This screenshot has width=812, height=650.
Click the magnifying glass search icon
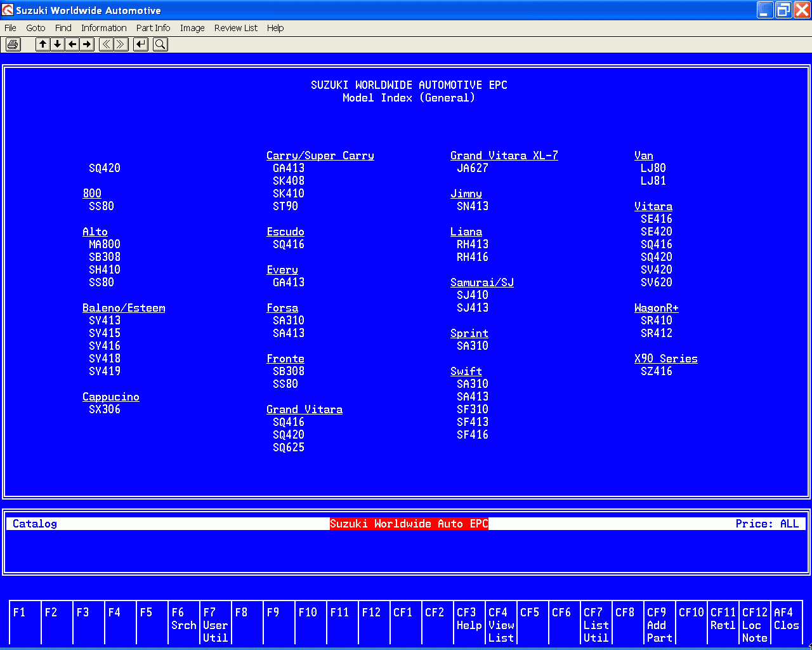click(160, 44)
